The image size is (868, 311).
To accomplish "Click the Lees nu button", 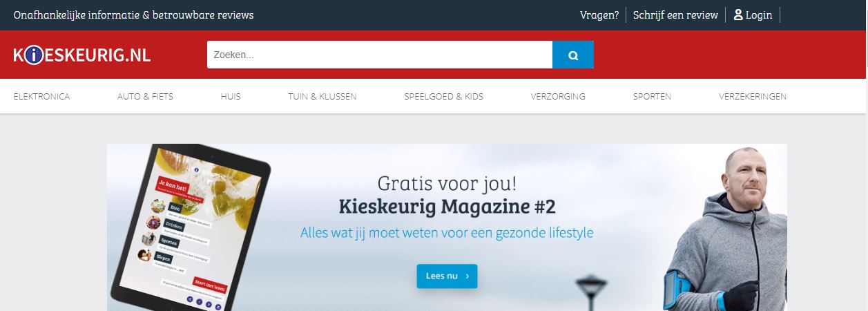I will click(447, 276).
